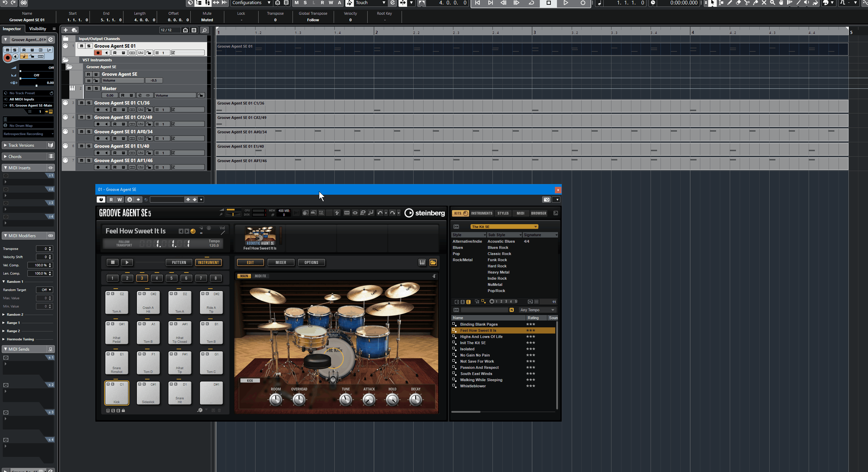The image size is (868, 472).
Task: Click the Kick pad in the drum pad grid
Action: pos(116,393)
